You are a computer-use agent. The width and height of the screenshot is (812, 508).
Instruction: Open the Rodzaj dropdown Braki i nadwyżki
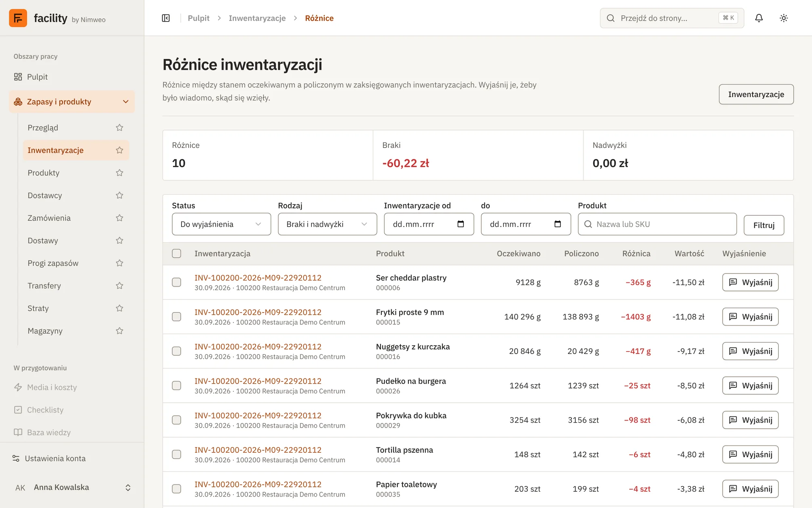click(x=327, y=224)
